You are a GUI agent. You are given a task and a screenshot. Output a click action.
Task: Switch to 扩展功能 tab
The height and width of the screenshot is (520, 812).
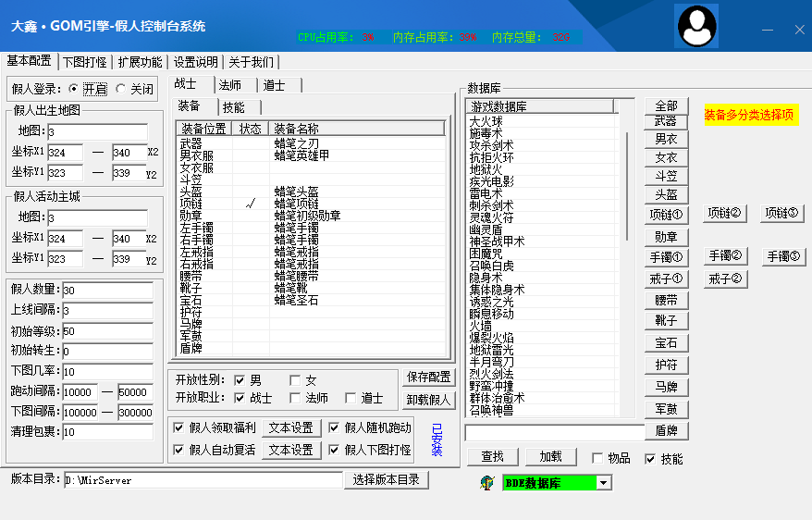(140, 62)
